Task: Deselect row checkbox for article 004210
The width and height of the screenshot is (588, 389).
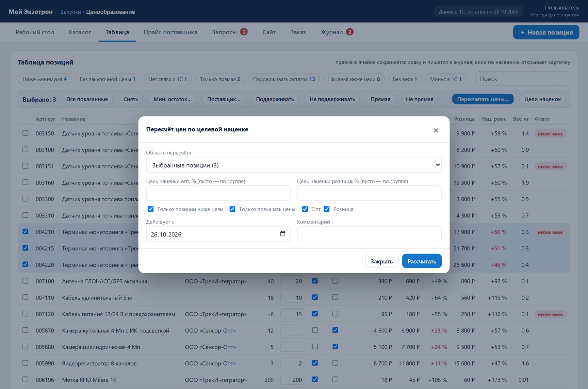Action: pyautogui.click(x=25, y=232)
